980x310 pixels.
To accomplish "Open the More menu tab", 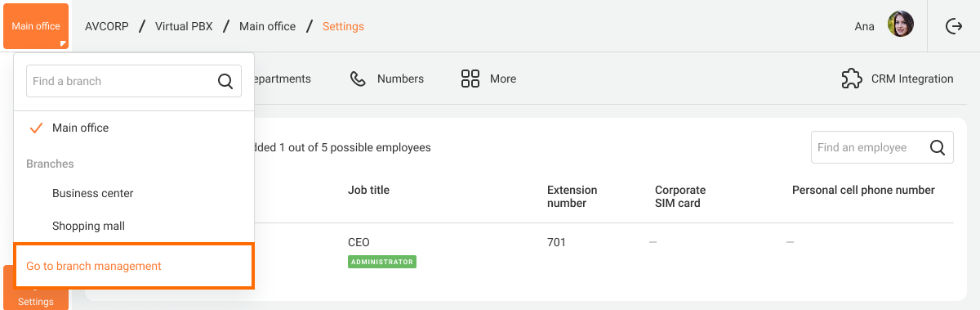I will pos(488,79).
